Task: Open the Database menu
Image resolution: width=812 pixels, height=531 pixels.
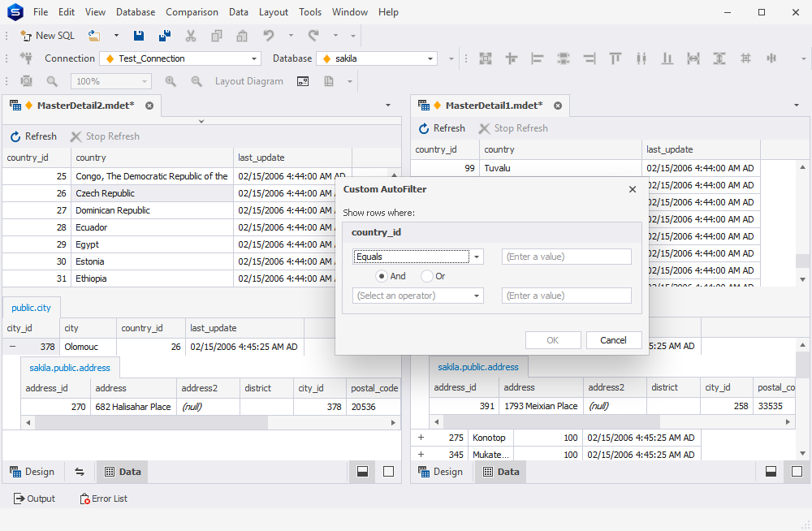Action: 135,12
